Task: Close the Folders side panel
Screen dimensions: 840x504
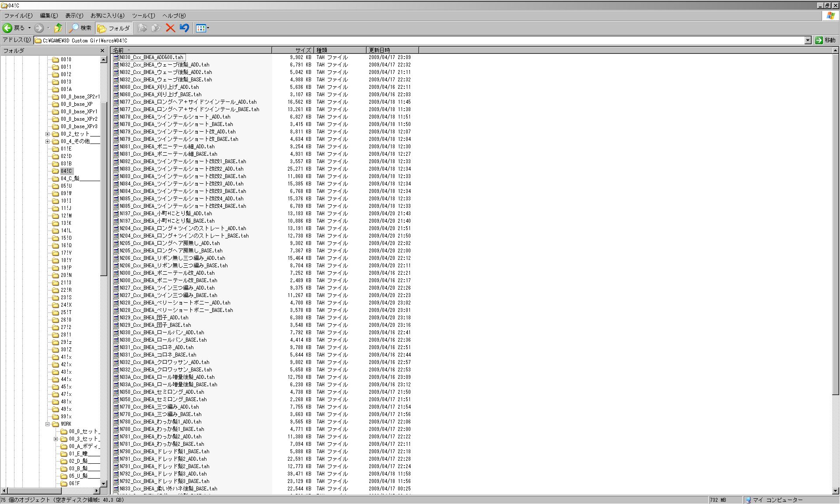Action: pyautogui.click(x=102, y=51)
